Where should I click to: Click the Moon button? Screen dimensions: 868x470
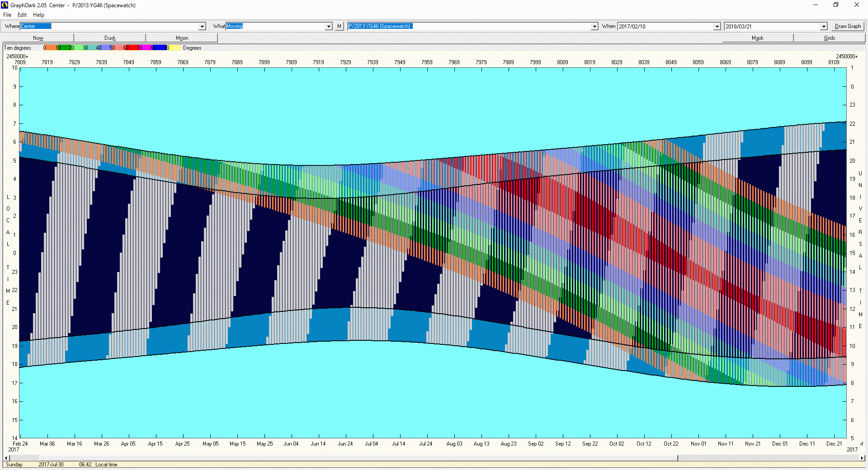[182, 38]
